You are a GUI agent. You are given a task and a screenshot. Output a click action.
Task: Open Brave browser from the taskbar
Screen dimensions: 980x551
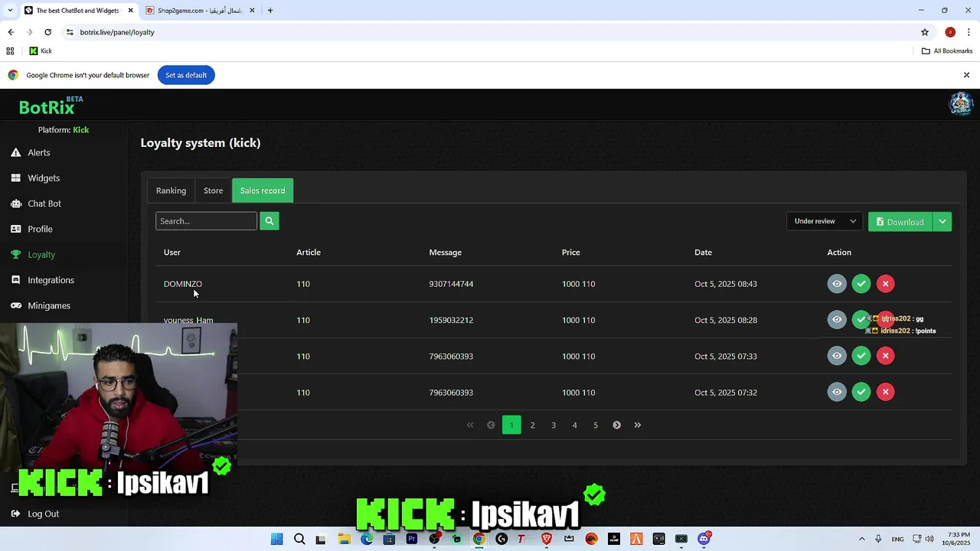click(x=547, y=539)
